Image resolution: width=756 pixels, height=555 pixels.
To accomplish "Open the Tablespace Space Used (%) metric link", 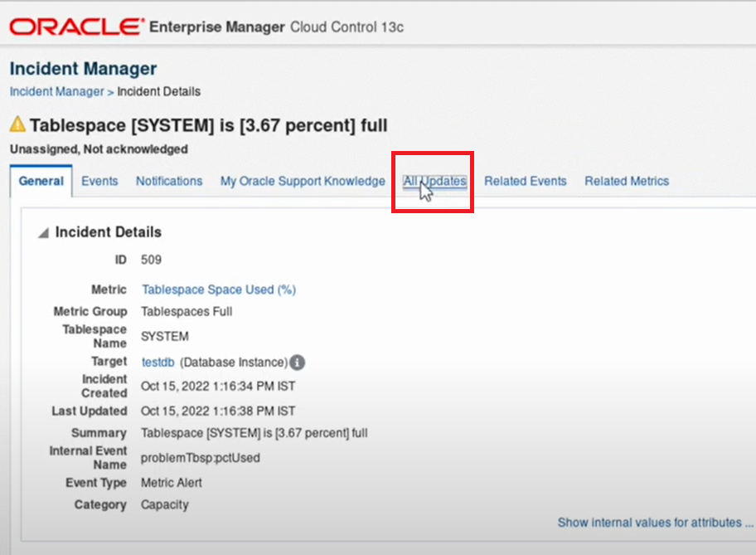I will 219,290.
